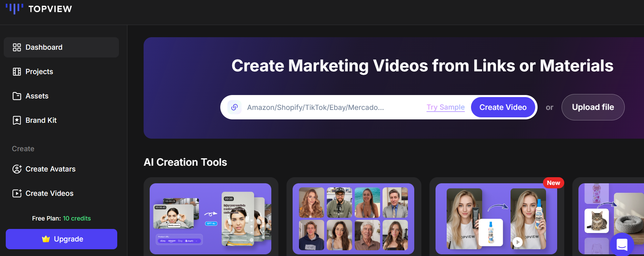Viewport: 644px width, 256px height.
Task: Click the Assets folder icon
Action: point(17,96)
